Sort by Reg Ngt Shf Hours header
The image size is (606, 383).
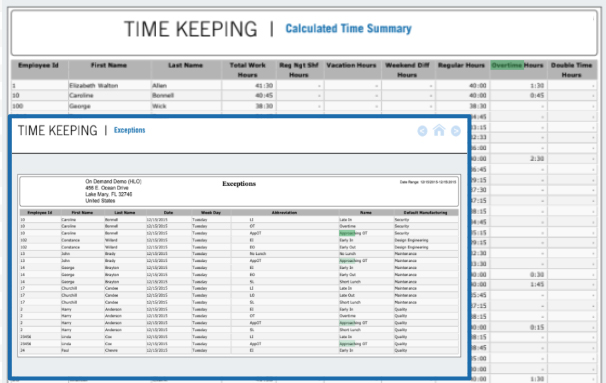coord(299,70)
